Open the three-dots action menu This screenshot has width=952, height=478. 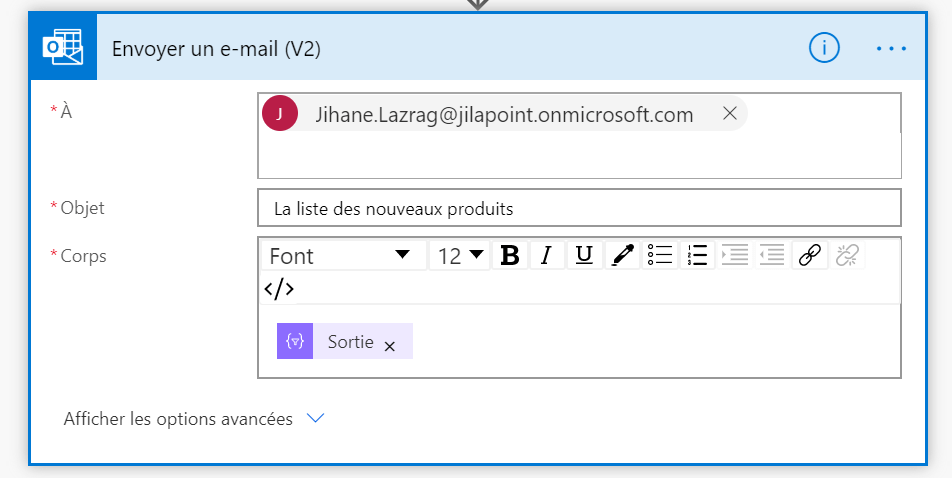(891, 48)
